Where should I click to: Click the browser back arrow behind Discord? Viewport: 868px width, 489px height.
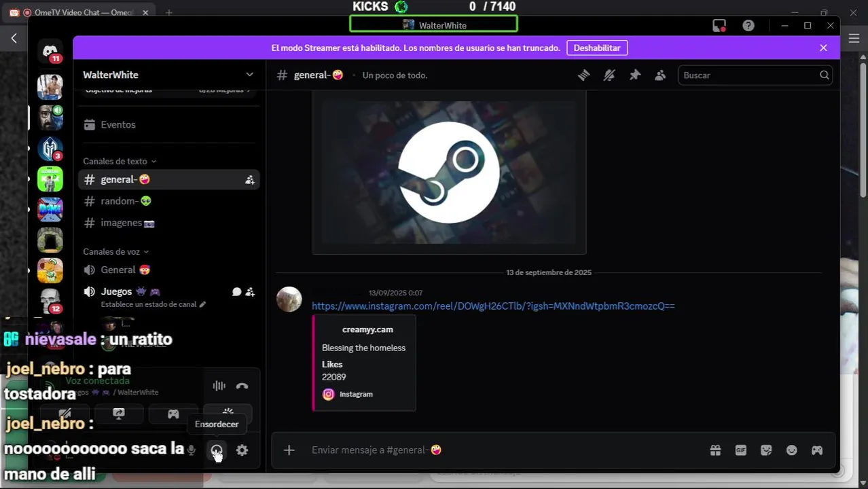[x=14, y=39]
